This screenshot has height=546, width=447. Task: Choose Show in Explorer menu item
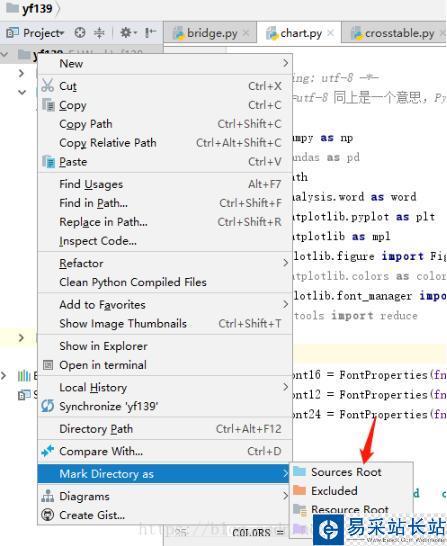click(165, 346)
